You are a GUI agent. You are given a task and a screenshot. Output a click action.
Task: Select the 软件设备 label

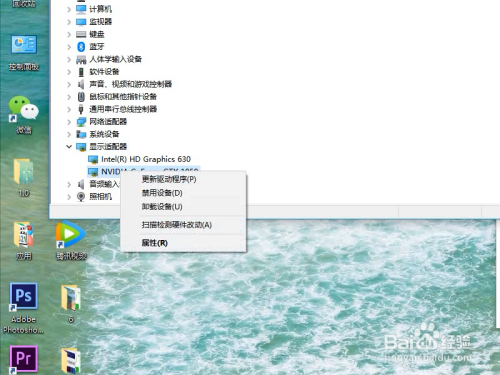(x=104, y=72)
